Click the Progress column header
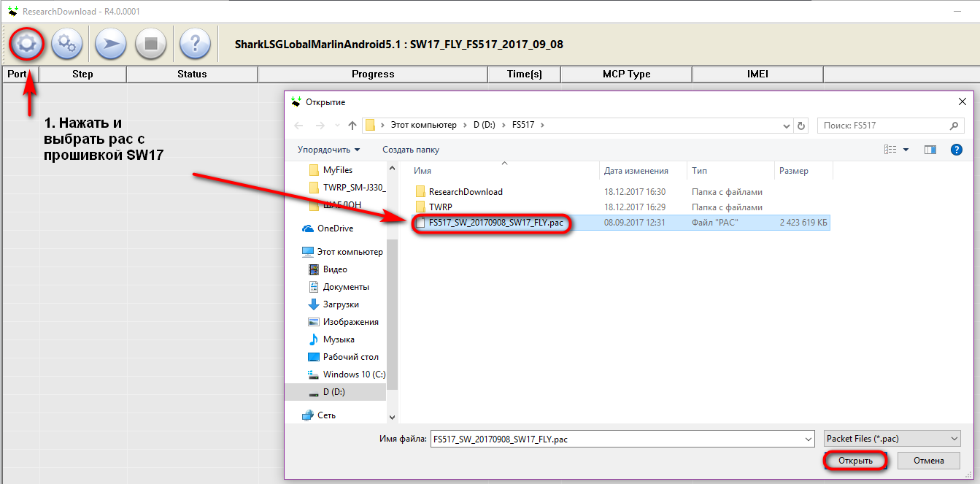Image resolution: width=980 pixels, height=484 pixels. [373, 74]
